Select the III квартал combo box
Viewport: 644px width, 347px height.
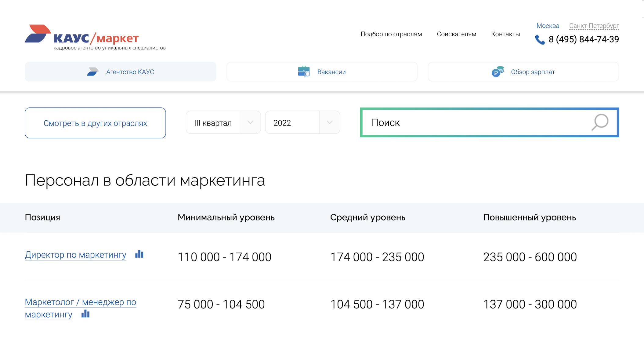click(x=223, y=122)
